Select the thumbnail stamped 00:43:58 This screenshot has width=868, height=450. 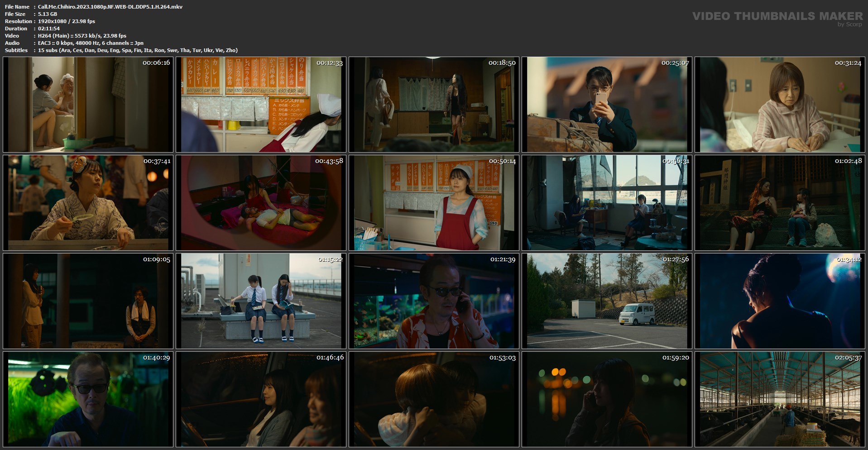click(261, 203)
